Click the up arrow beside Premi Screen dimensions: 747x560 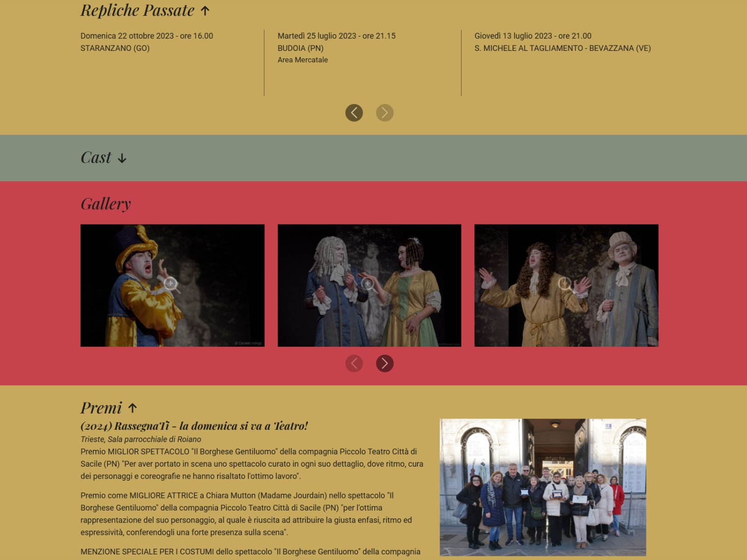(x=132, y=408)
